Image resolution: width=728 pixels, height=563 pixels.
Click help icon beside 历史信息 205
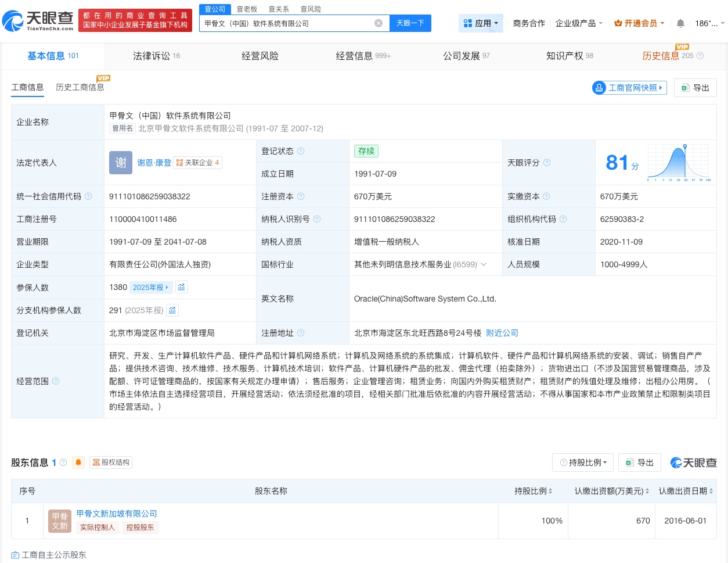[700, 56]
